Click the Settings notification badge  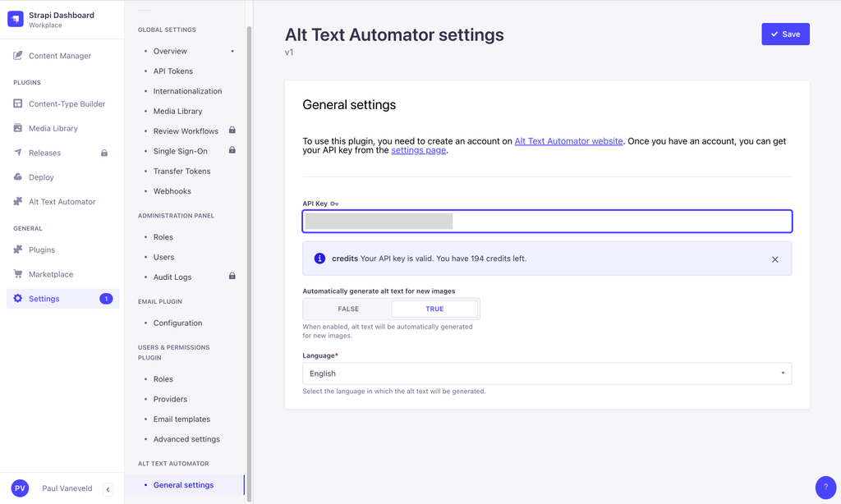[106, 299]
